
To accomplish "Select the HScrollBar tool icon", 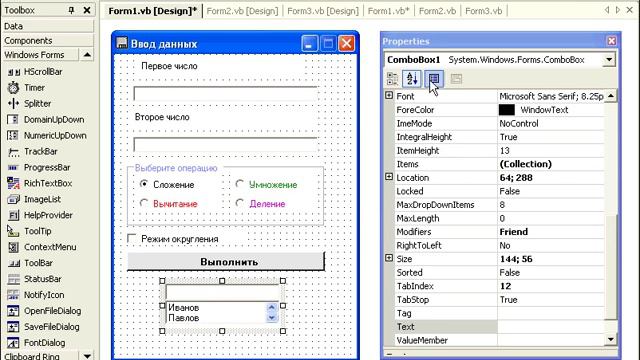I will tap(13, 72).
